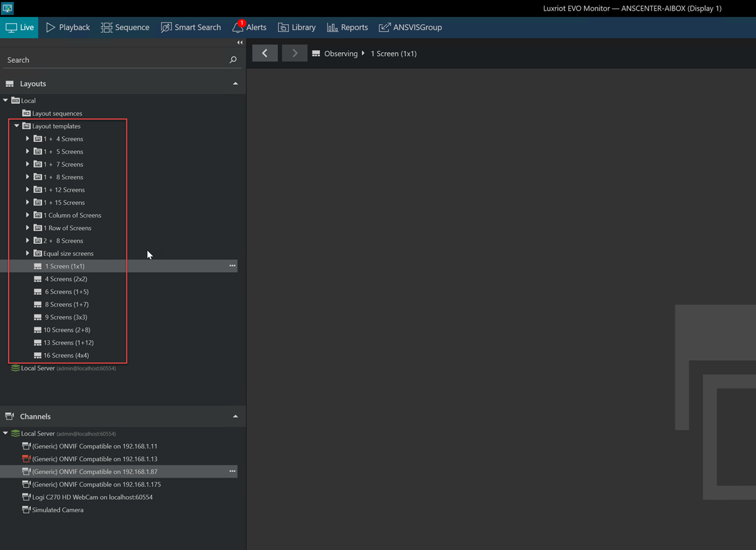Click into the Search input field

tap(113, 60)
